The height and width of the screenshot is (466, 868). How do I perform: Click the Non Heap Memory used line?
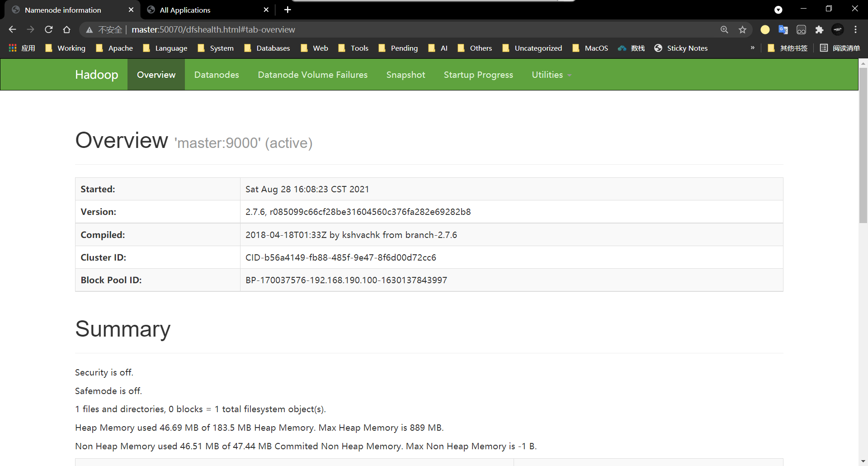click(x=306, y=446)
